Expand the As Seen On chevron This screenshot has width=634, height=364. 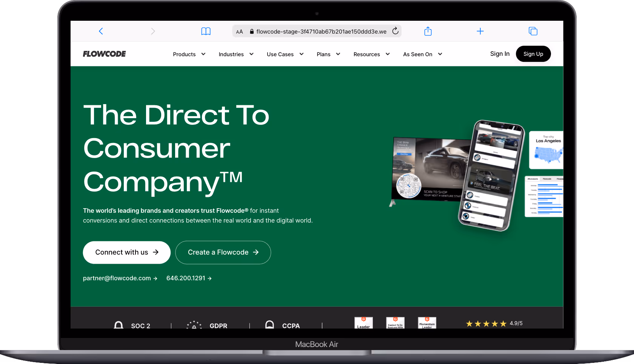(440, 54)
